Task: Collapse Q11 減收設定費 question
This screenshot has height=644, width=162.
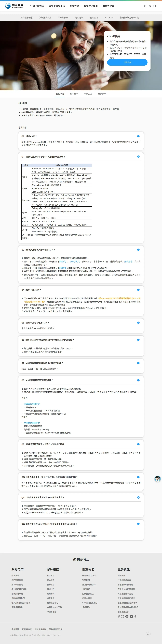Action: pos(138,498)
